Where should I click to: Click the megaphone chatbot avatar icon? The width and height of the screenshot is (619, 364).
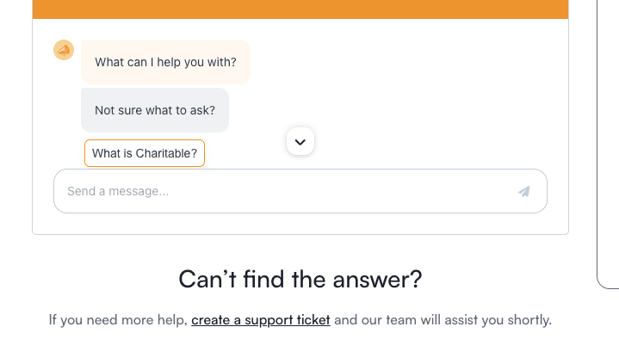click(64, 50)
